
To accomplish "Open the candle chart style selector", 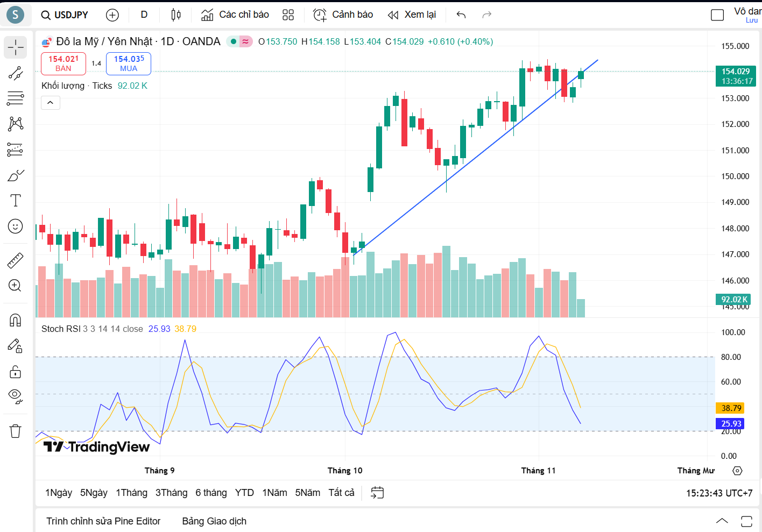I will (x=175, y=15).
